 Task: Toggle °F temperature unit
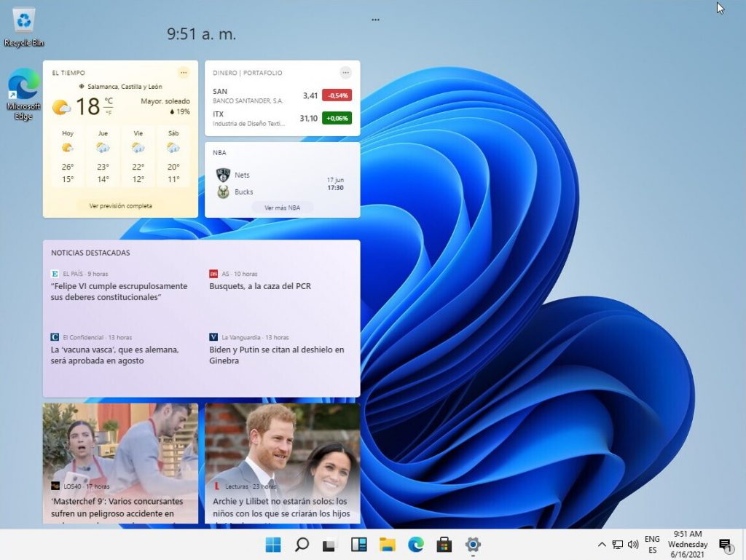(x=109, y=112)
